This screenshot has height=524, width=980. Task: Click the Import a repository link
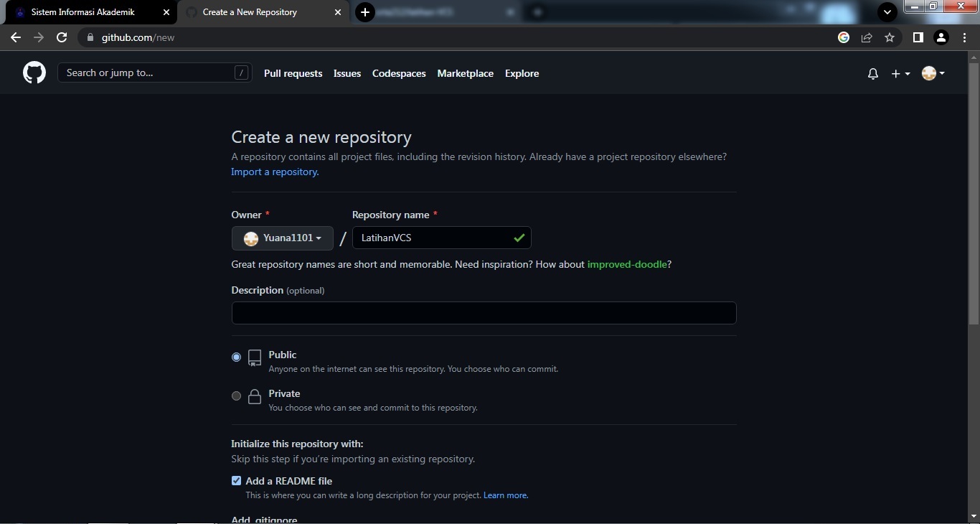(x=273, y=172)
